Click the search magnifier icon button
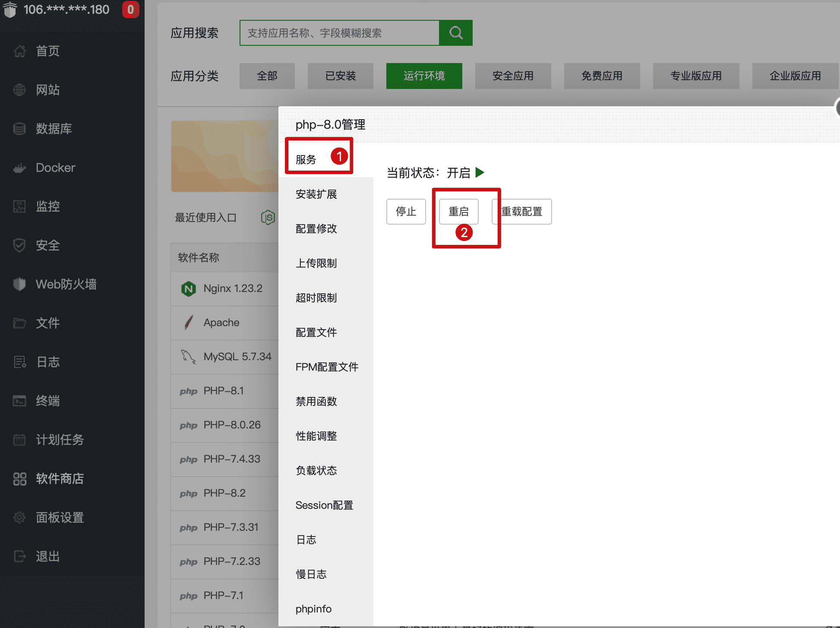 coord(455,33)
